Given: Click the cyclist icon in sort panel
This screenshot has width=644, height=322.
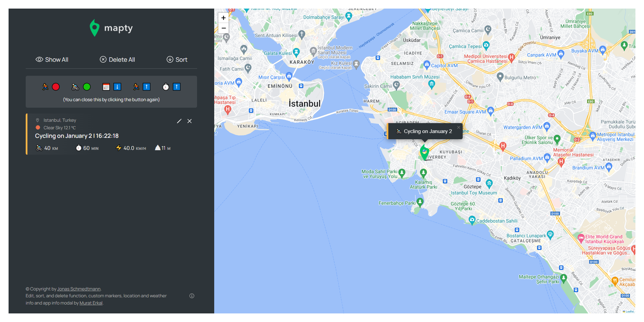Looking at the screenshot, I should [75, 87].
